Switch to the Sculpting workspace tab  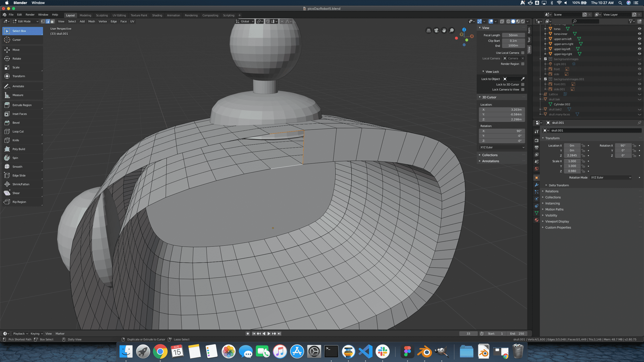(x=102, y=15)
